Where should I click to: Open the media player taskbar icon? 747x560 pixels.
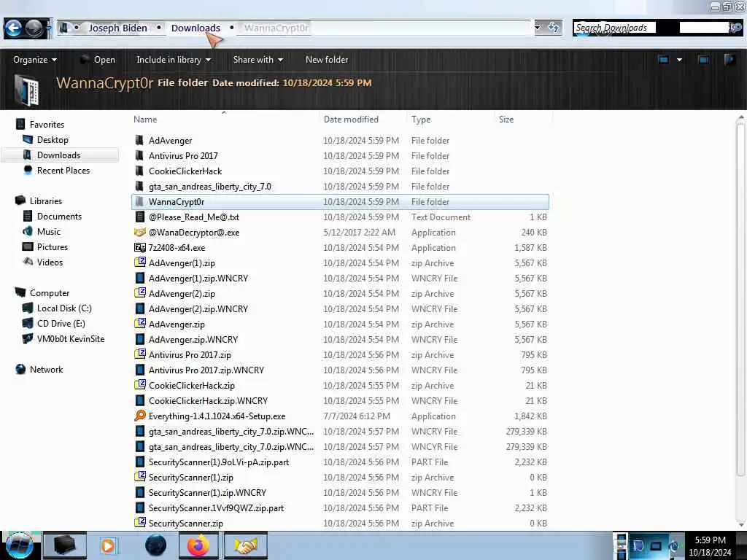tap(108, 545)
